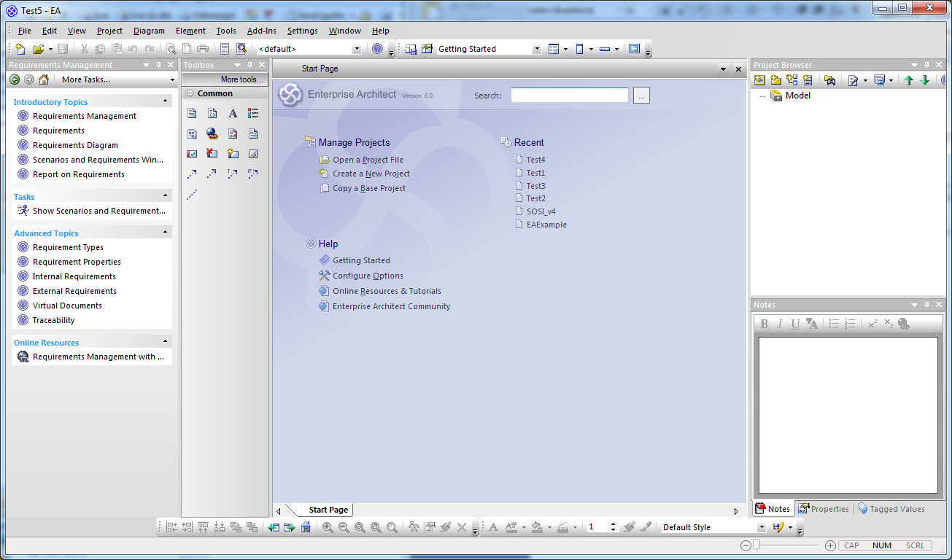
Task: Select the hyperlink globe tool in Toolbox
Action: (212, 133)
